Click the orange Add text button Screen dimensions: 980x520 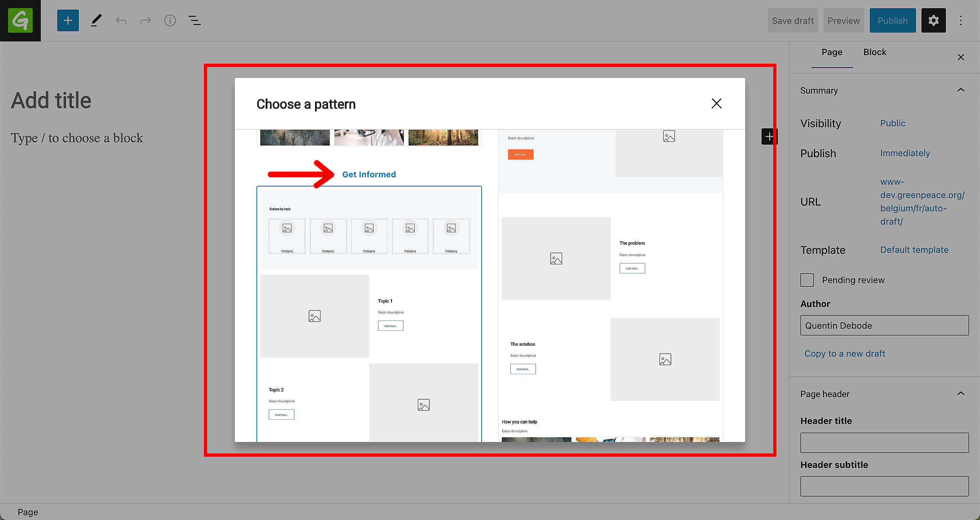[x=521, y=154]
